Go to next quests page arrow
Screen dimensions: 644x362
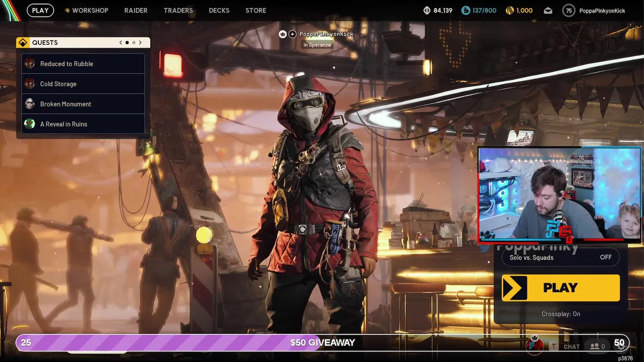click(x=140, y=43)
